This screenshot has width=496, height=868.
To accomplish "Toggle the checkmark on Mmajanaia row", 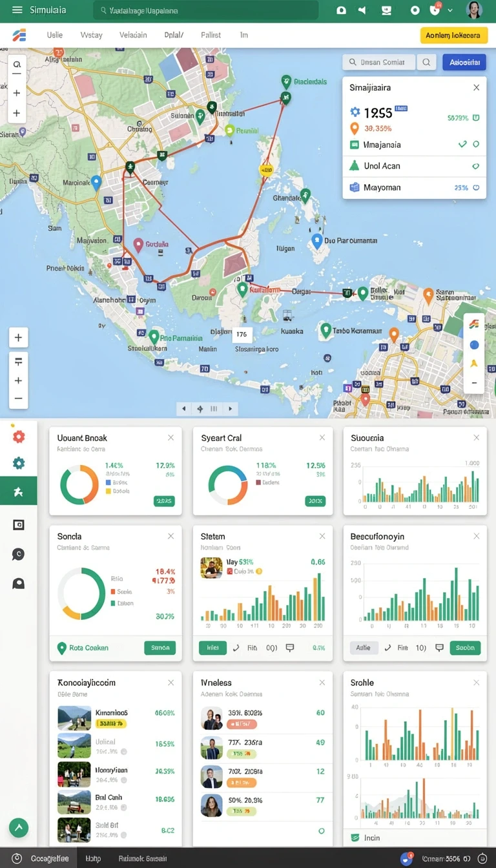I will 462,145.
